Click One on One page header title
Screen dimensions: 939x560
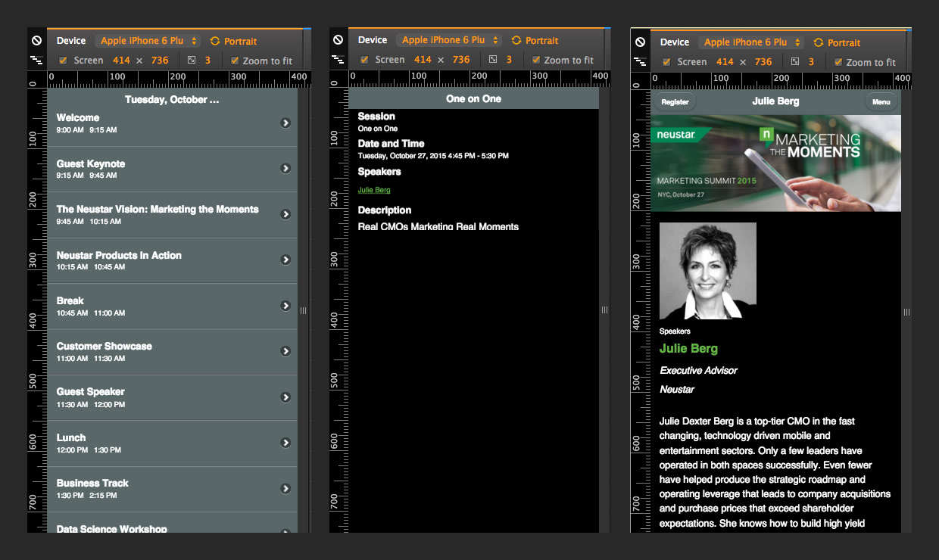473,98
